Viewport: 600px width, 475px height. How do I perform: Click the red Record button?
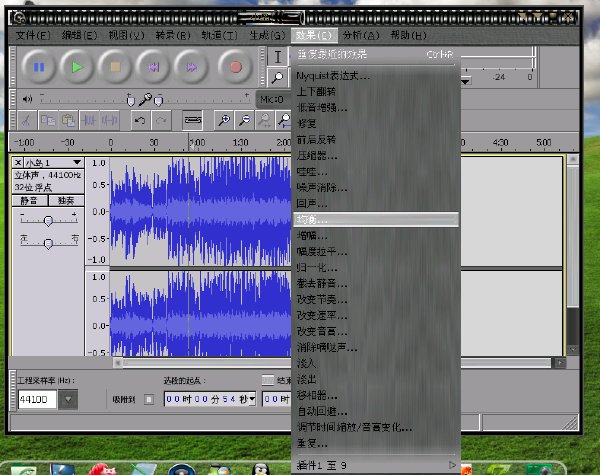click(235, 67)
